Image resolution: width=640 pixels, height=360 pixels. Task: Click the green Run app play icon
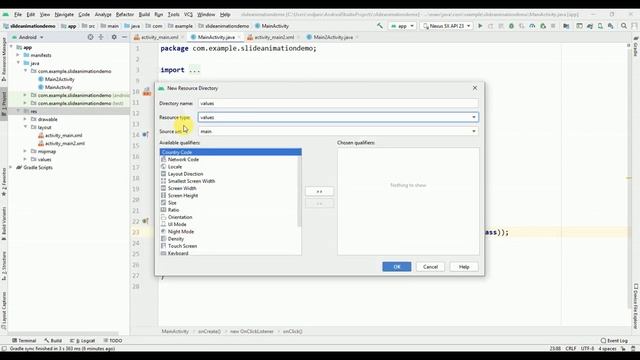[x=480, y=26]
